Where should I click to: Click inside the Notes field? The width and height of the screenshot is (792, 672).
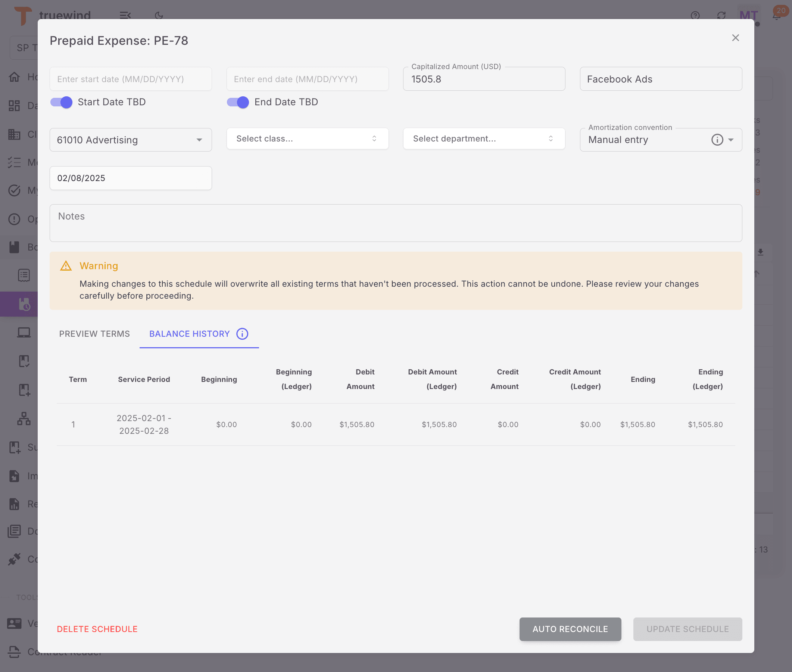coord(266,223)
